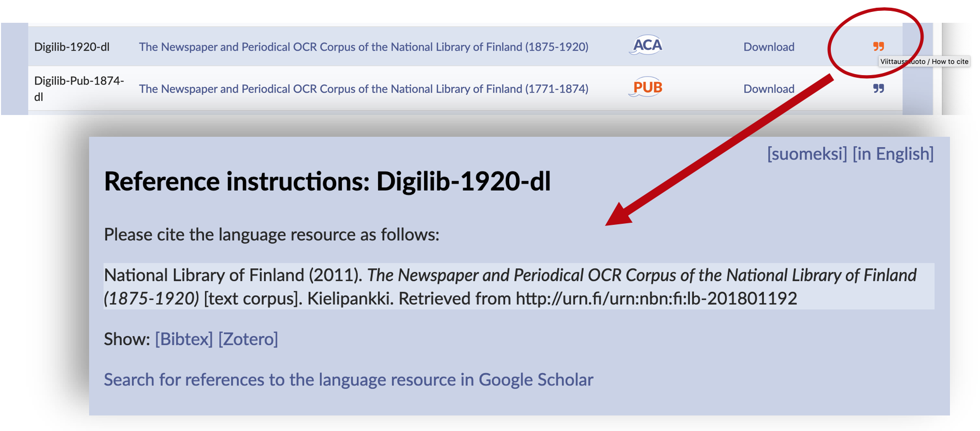The height and width of the screenshot is (431, 980).
Task: Switch the language to in English
Action: point(893,154)
